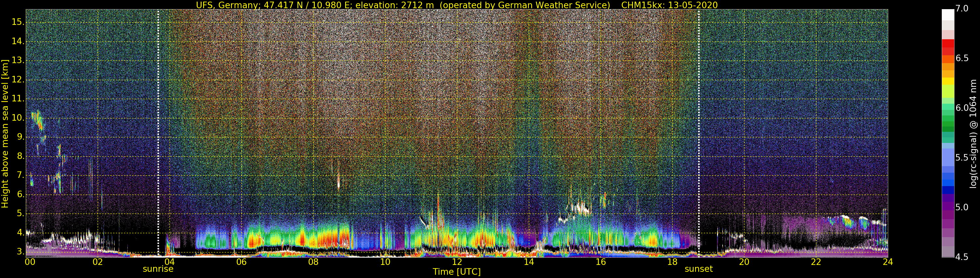980x278 pixels.
Task: Click the white top segment of the colorbar
Action: [948, 14]
